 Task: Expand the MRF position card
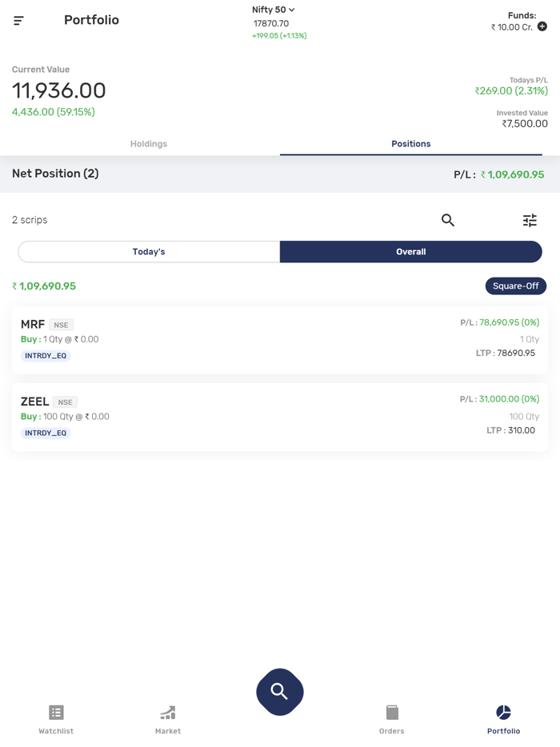pyautogui.click(x=280, y=336)
